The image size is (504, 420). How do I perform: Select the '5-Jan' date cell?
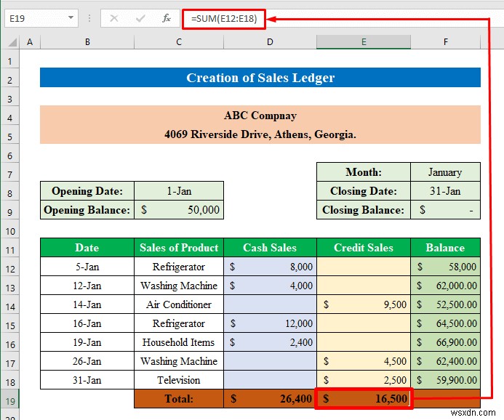(87, 267)
